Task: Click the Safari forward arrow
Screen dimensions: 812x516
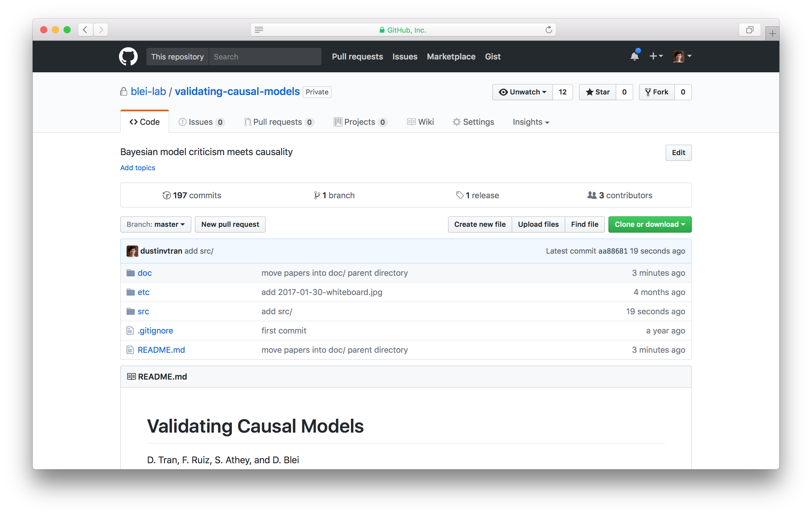Action: [x=101, y=30]
